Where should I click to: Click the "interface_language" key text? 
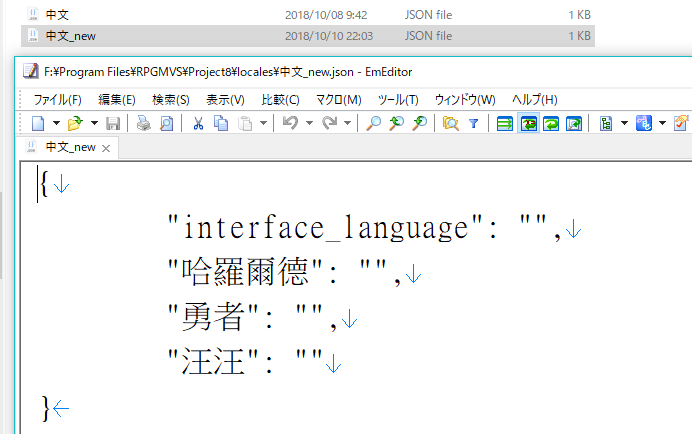pos(325,227)
